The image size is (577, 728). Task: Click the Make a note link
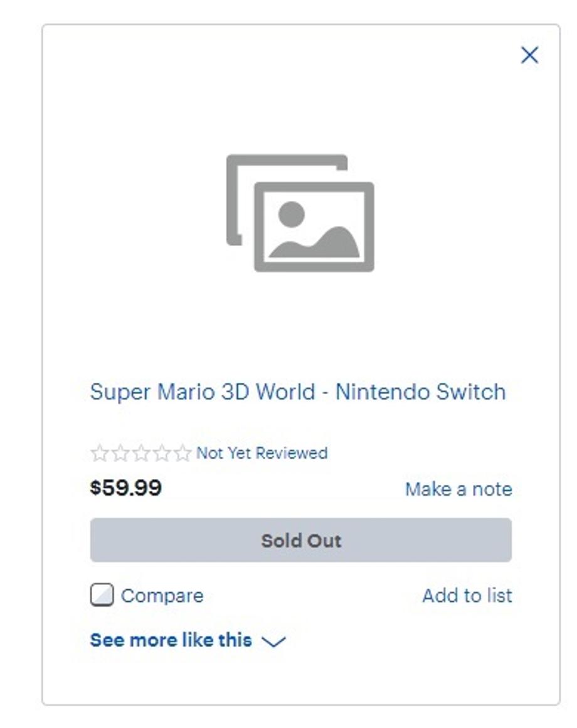tap(458, 490)
